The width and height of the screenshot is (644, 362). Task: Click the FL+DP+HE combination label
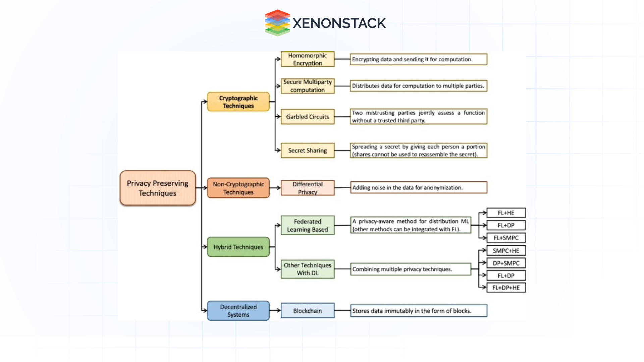[x=508, y=287]
